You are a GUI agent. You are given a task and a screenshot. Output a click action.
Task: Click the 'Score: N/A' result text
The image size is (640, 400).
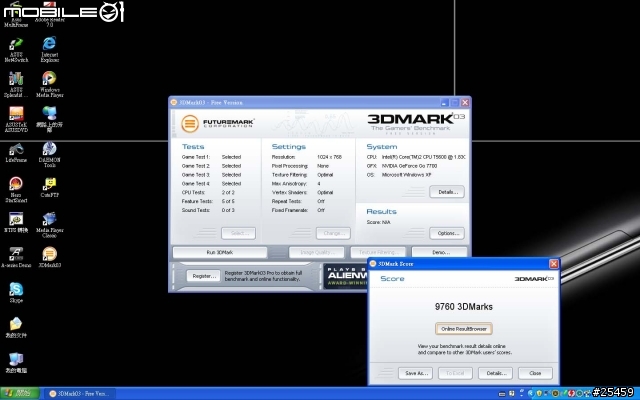coord(378,222)
